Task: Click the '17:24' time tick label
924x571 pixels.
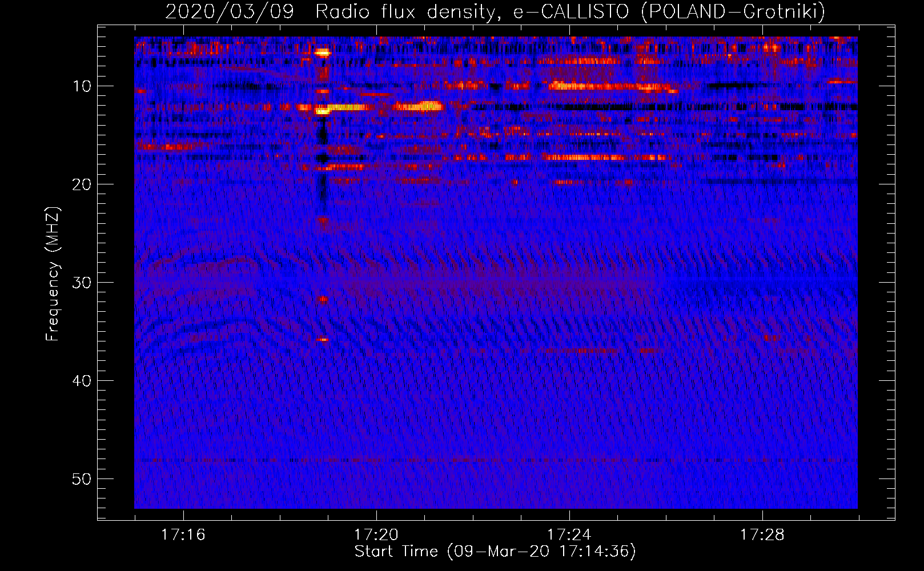Action: (x=569, y=534)
